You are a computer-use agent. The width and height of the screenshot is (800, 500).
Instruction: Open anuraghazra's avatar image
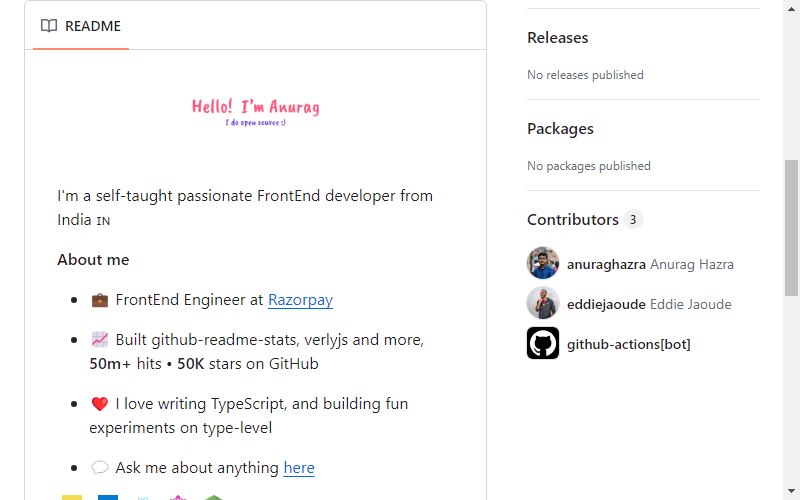(543, 263)
